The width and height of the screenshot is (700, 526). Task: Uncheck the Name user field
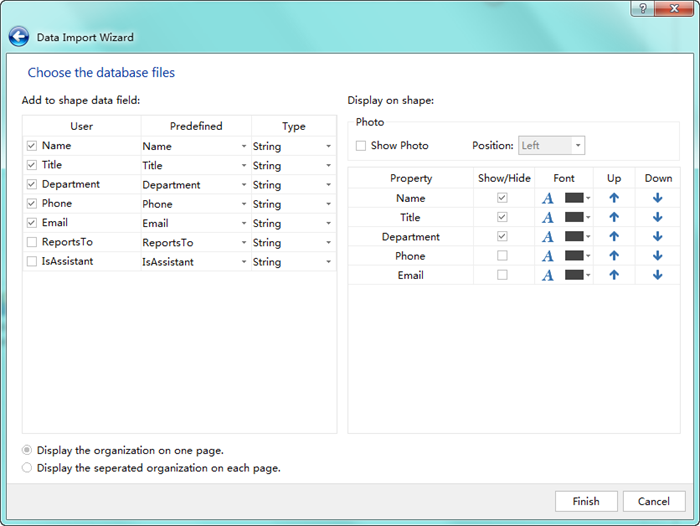pos(32,146)
